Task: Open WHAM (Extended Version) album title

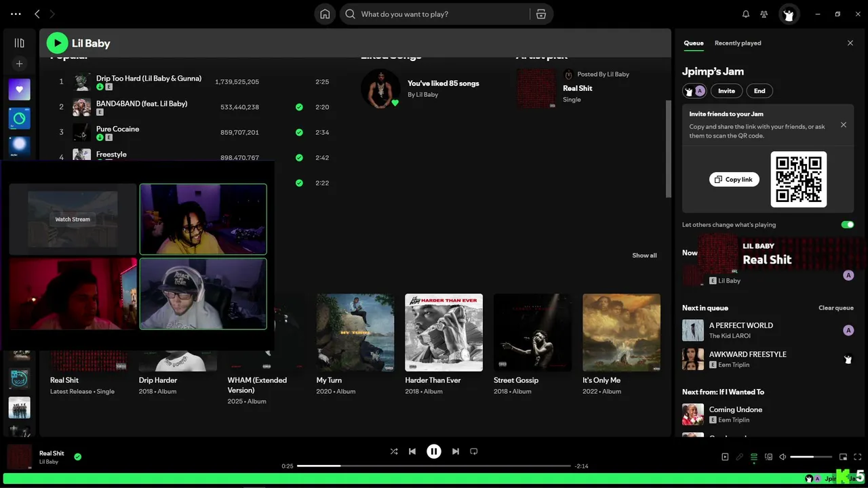Action: coord(257,385)
